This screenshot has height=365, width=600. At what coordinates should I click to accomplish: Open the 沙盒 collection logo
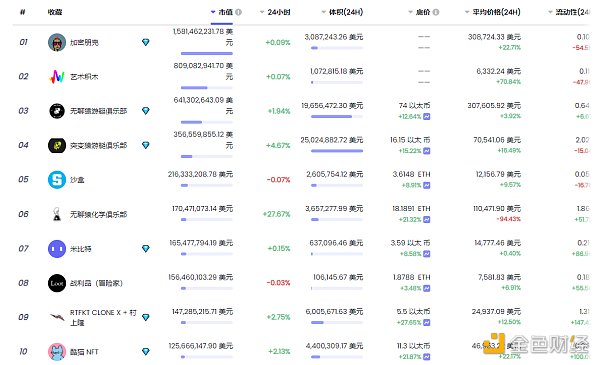(57, 179)
